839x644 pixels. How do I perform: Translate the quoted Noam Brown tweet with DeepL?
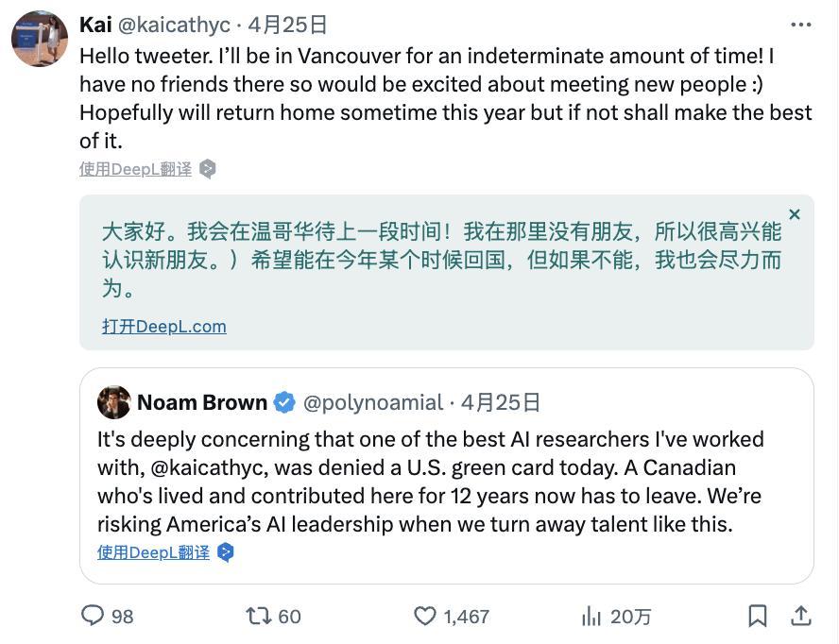coord(154,552)
